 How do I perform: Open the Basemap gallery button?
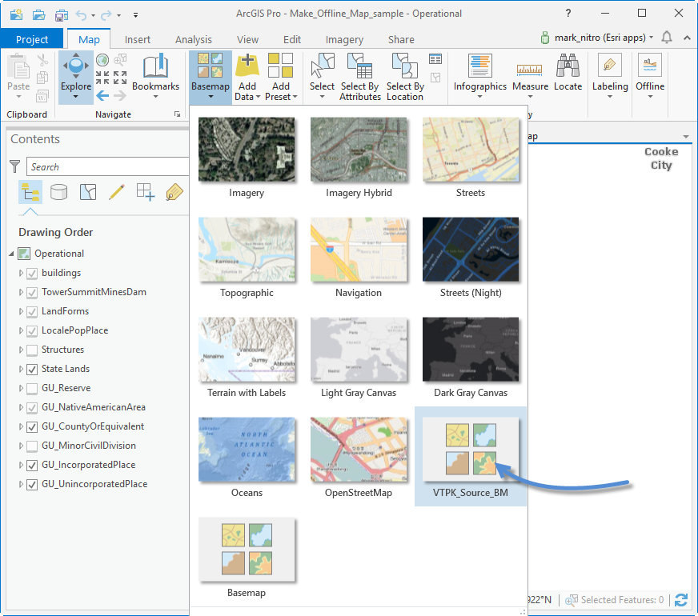(210, 77)
